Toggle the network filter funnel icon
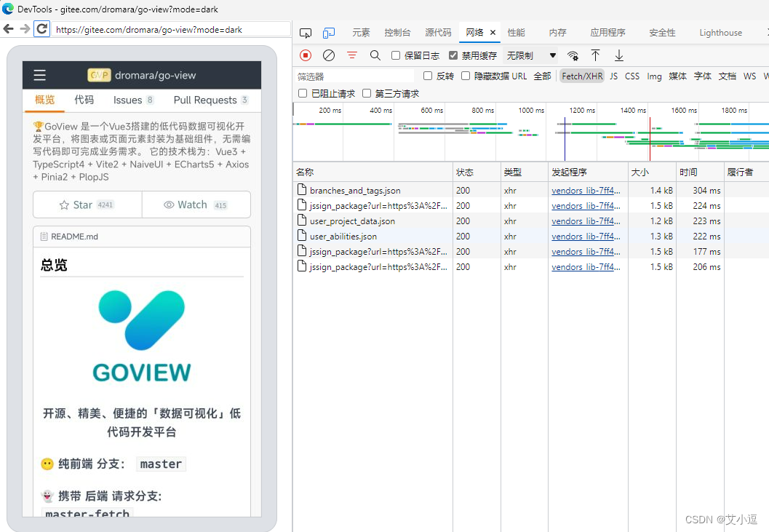Image resolution: width=769 pixels, height=532 pixels. click(x=351, y=55)
